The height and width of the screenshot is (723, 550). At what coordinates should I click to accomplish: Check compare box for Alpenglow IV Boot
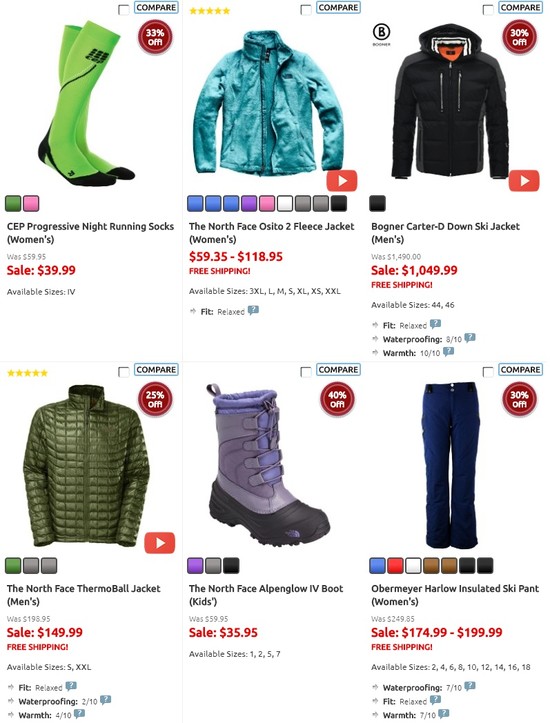pos(306,372)
